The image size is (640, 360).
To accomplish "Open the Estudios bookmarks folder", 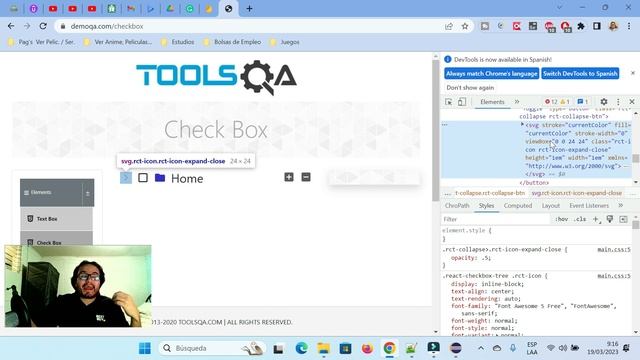I will point(178,42).
